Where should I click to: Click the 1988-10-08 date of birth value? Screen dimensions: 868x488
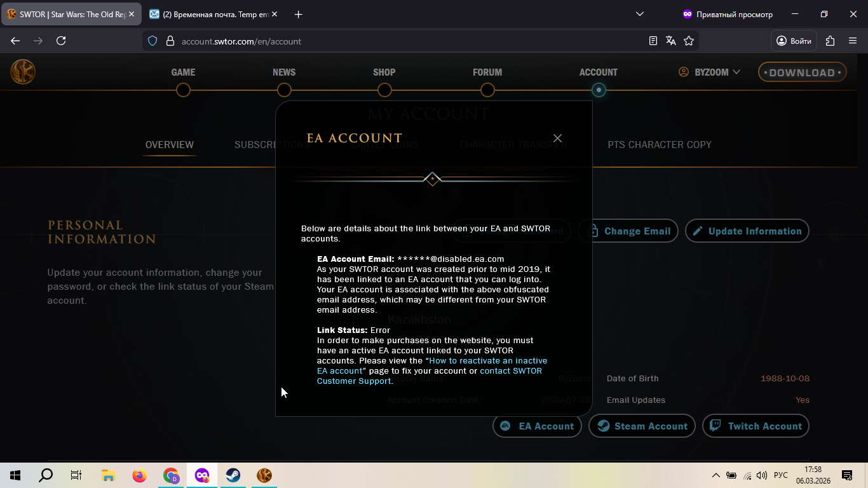[x=785, y=379]
